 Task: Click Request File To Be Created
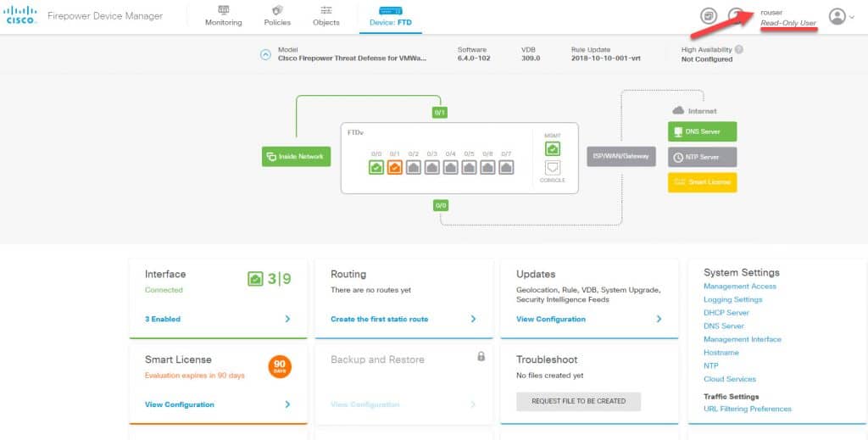(x=578, y=401)
